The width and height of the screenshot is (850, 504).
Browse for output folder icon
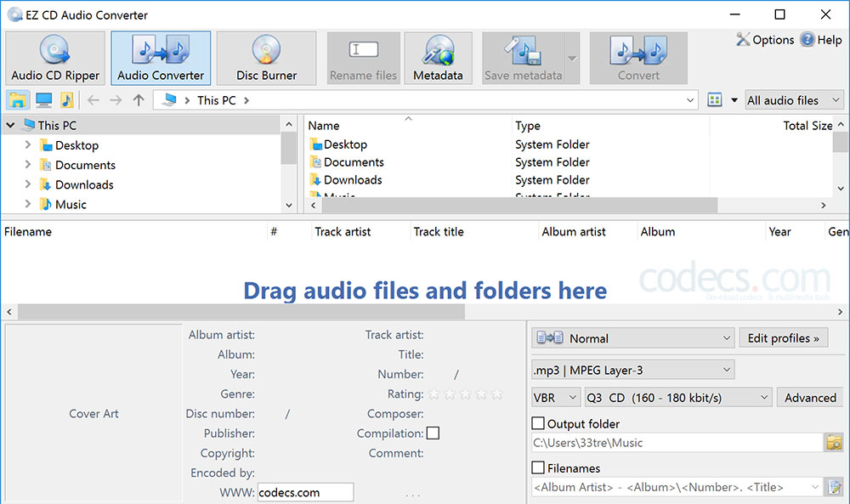[834, 442]
